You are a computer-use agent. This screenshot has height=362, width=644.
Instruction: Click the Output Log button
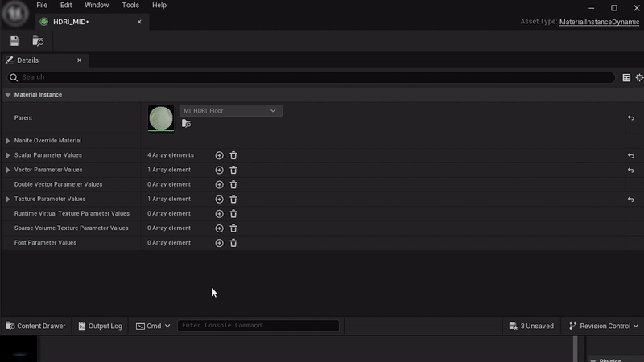point(100,326)
